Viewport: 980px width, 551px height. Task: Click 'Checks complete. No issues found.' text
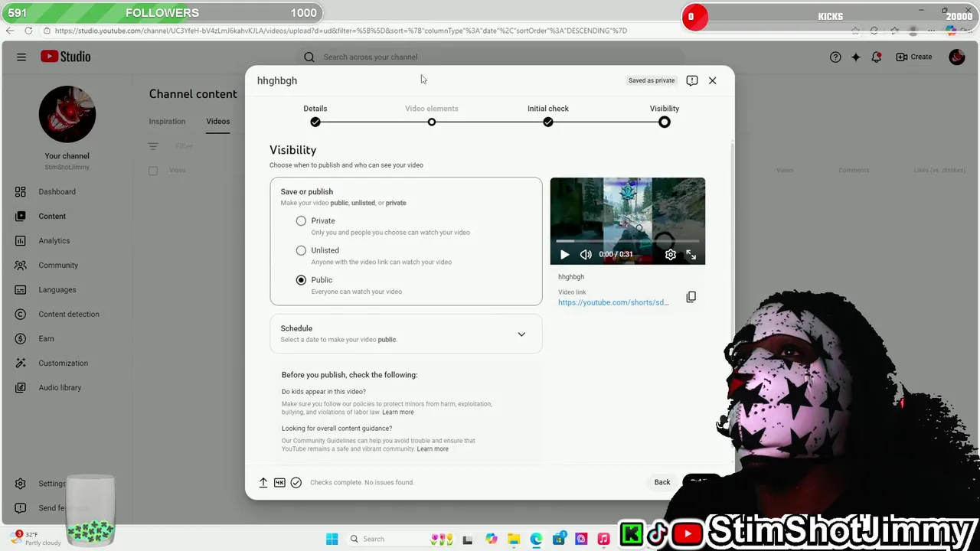(362, 482)
